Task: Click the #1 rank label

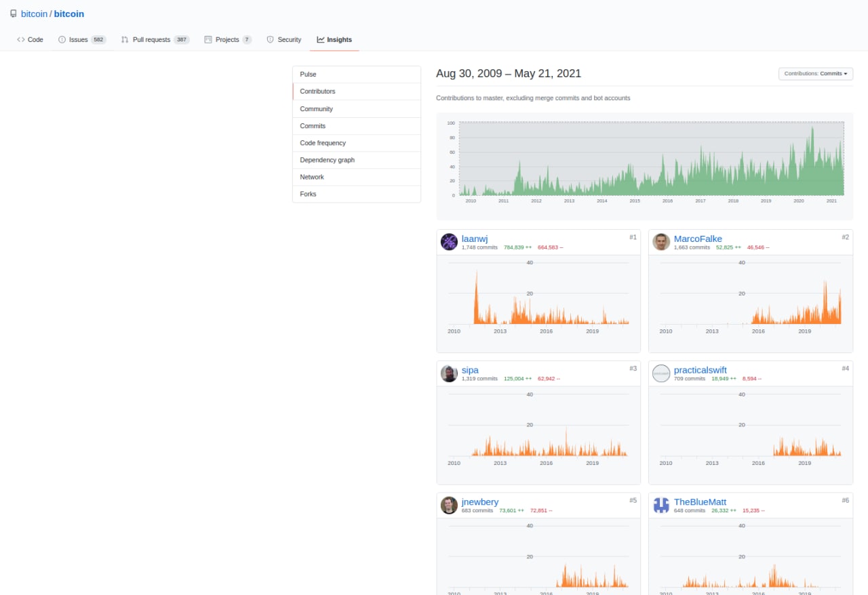Action: pos(633,237)
